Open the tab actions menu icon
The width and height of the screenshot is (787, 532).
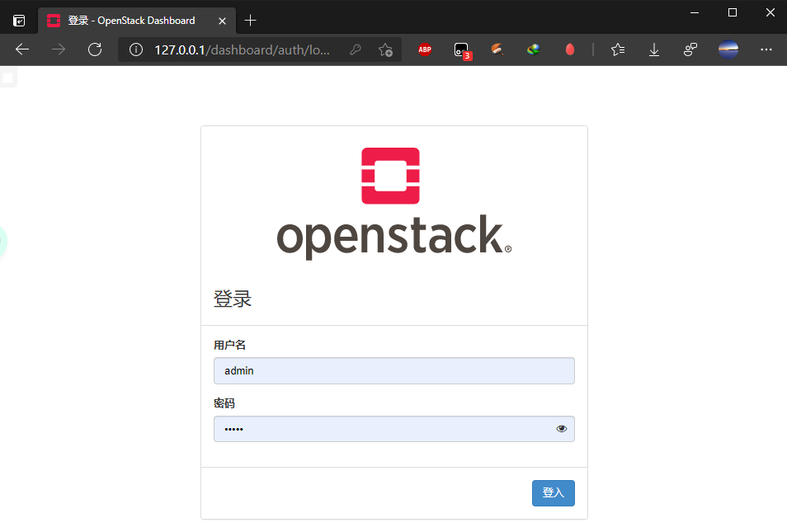19,21
